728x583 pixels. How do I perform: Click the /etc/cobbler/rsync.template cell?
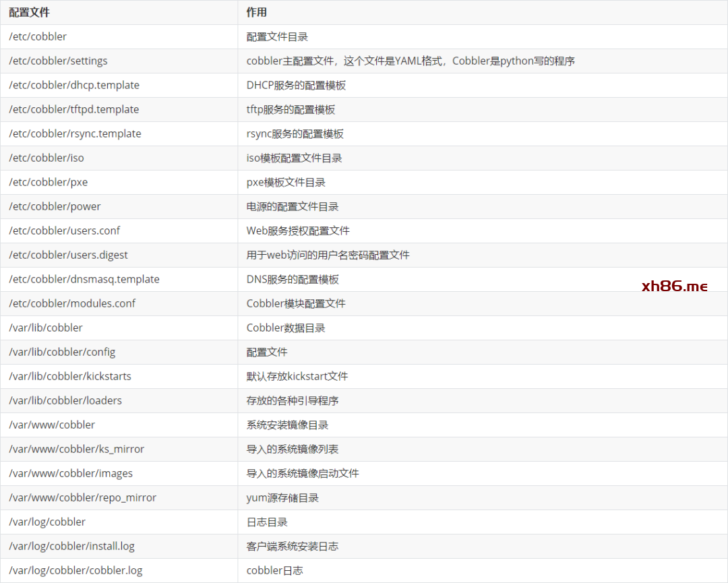coord(75,134)
